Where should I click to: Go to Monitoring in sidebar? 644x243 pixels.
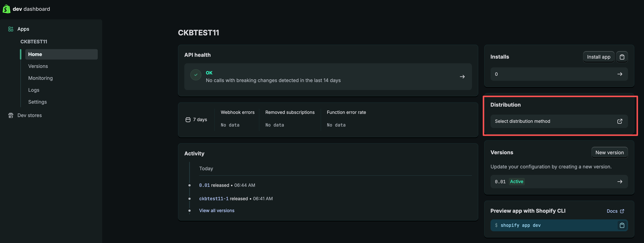pos(41,78)
